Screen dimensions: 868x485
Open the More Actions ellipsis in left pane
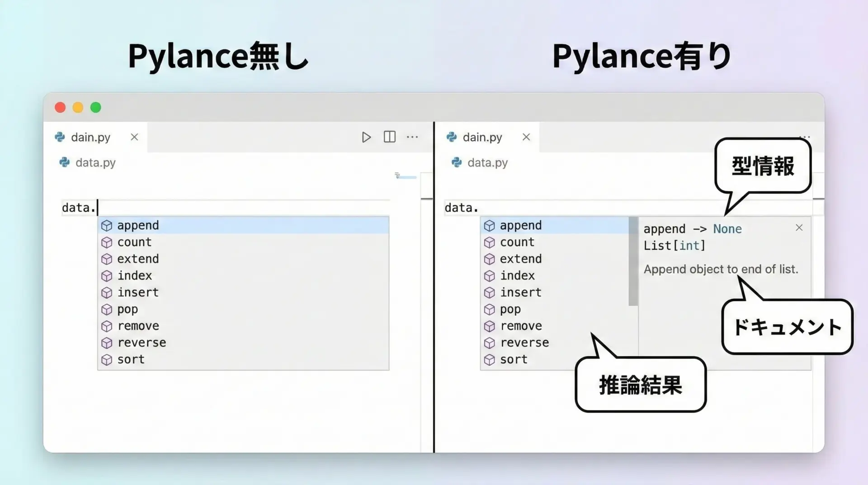point(412,137)
